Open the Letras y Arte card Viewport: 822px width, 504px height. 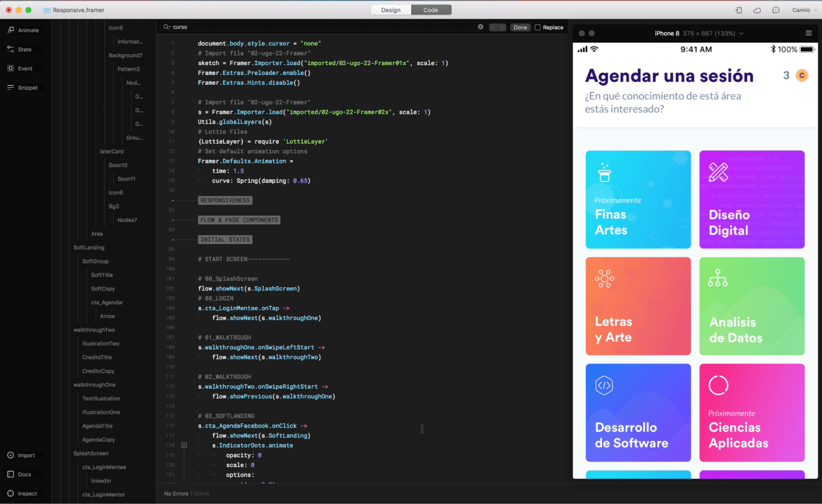[638, 306]
